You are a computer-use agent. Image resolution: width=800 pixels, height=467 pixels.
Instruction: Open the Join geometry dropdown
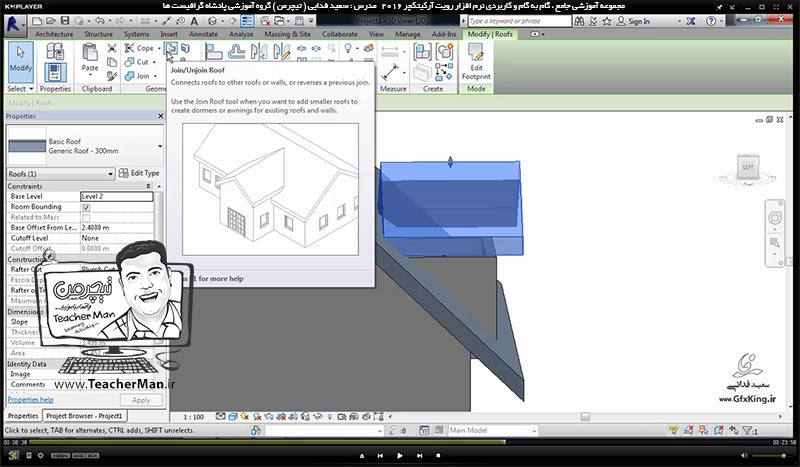pyautogui.click(x=155, y=76)
